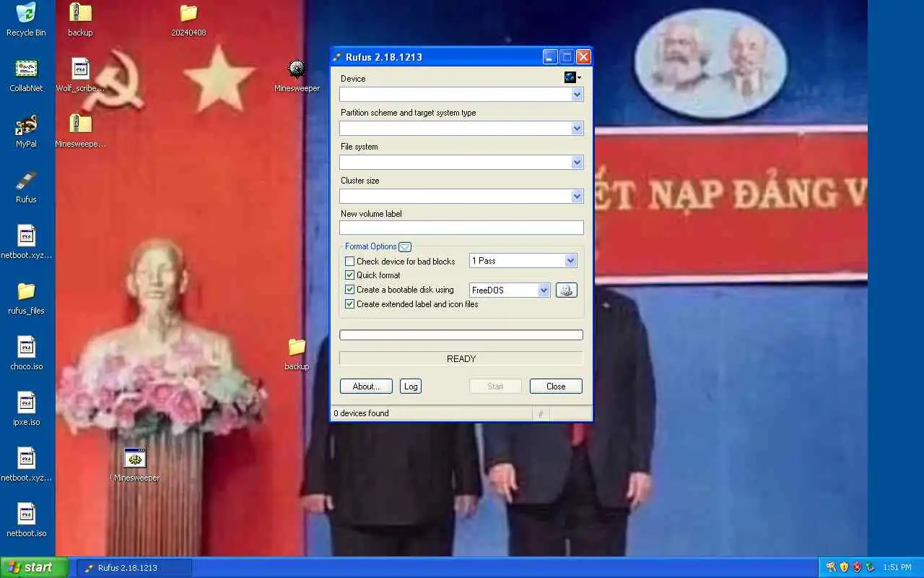Click the leftmost system tray icon
Viewport: 924px width, 578px height.
pos(831,567)
